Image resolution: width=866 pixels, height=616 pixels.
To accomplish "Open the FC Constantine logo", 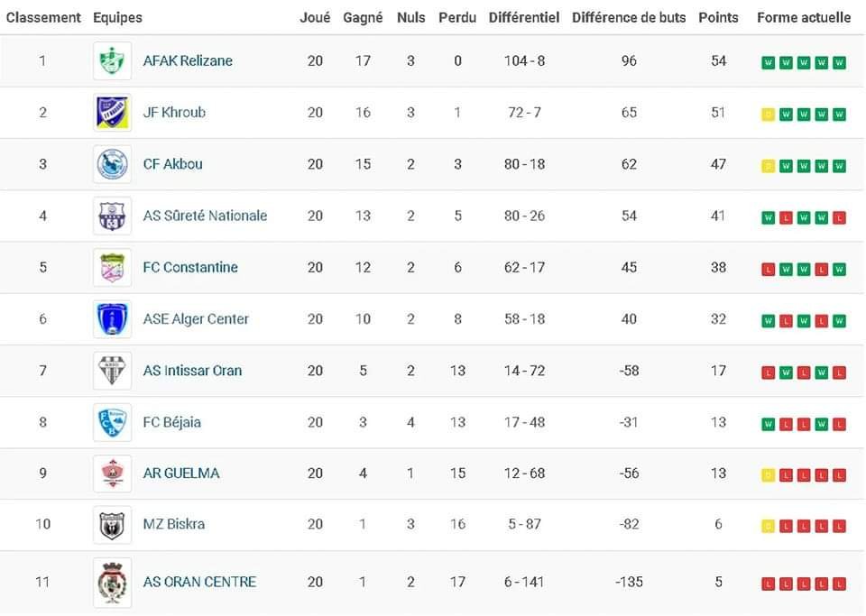I will tap(112, 267).
